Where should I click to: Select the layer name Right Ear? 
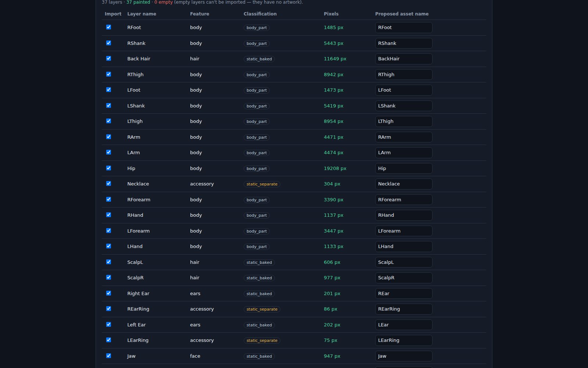pos(138,293)
